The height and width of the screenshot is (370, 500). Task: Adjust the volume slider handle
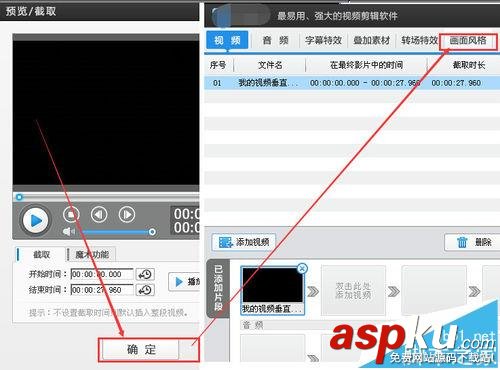152,232
